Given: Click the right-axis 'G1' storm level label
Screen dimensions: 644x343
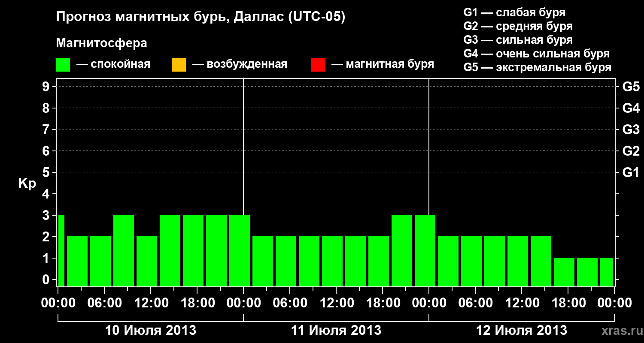Looking at the screenshot, I should pos(631,172).
